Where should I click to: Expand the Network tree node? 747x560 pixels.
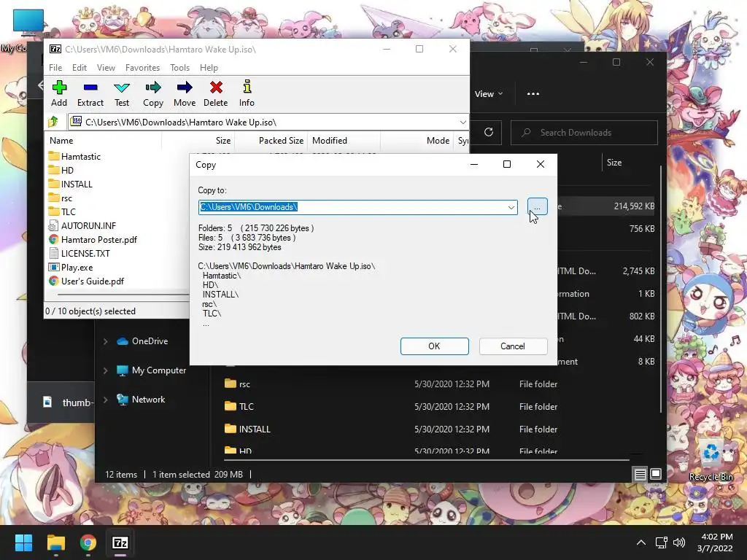point(105,400)
